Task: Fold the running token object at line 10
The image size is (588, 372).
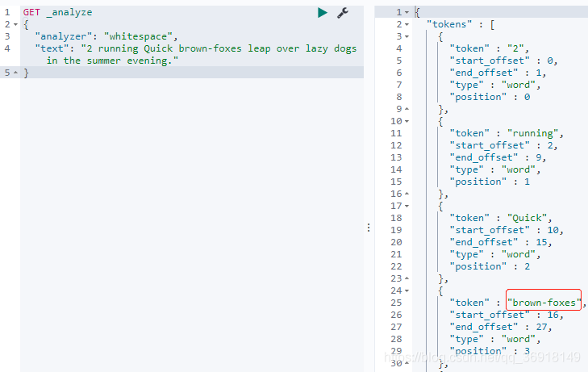Action: click(x=407, y=121)
